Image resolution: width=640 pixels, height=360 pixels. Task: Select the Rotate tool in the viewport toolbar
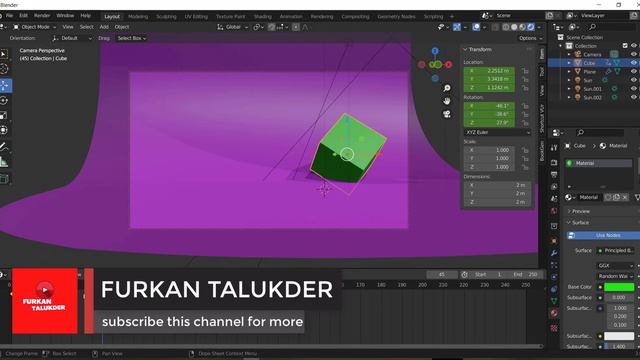(x=4, y=100)
